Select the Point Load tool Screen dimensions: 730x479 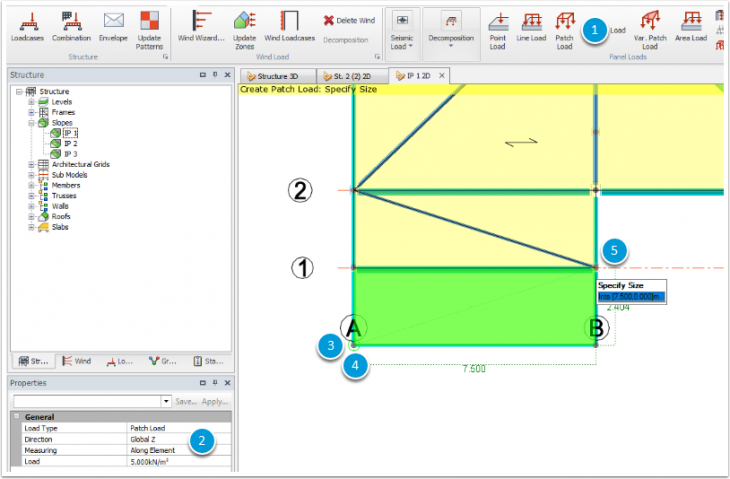[497, 29]
